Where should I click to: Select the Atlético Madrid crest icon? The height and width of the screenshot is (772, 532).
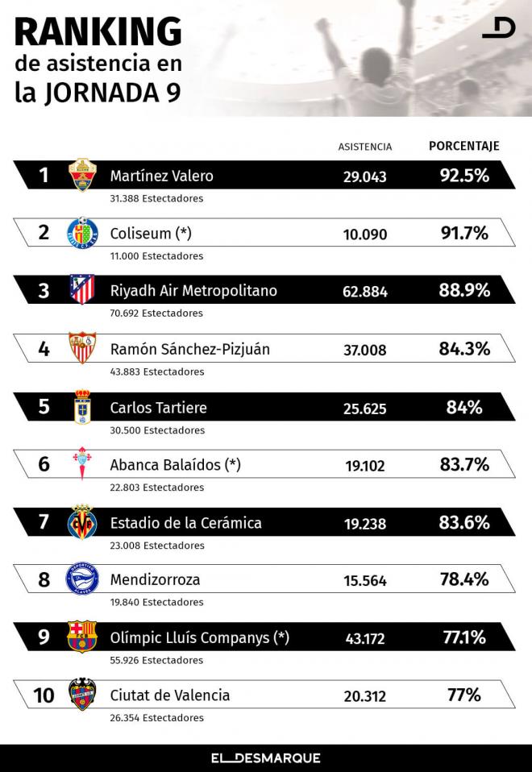click(x=81, y=290)
